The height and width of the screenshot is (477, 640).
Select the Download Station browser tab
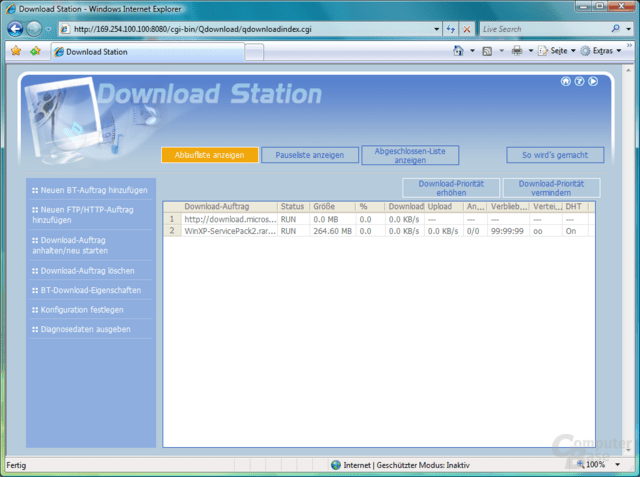148,52
